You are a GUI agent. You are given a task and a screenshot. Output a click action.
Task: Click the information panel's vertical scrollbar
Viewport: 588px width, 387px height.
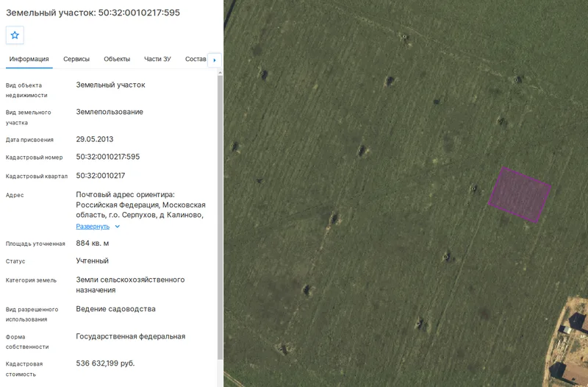[220, 217]
